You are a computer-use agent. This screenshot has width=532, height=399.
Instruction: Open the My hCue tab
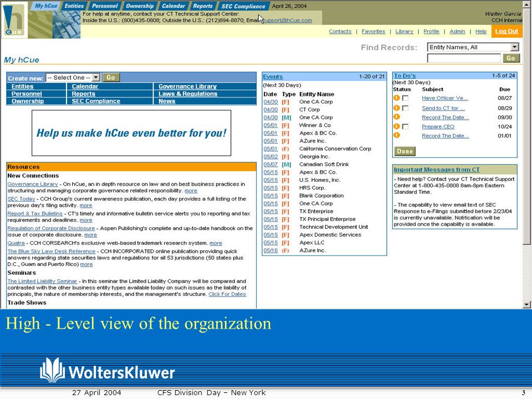pyautogui.click(x=46, y=6)
